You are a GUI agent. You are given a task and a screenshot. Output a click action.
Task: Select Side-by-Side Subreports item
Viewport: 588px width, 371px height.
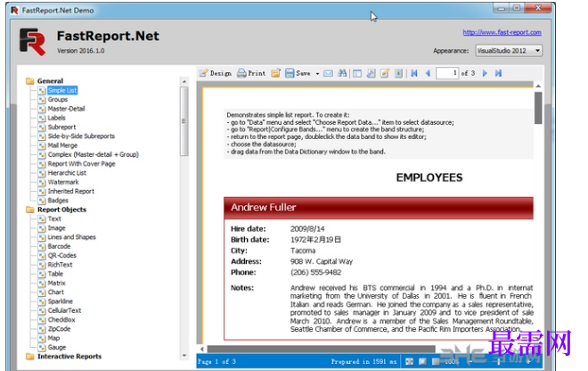81,136
